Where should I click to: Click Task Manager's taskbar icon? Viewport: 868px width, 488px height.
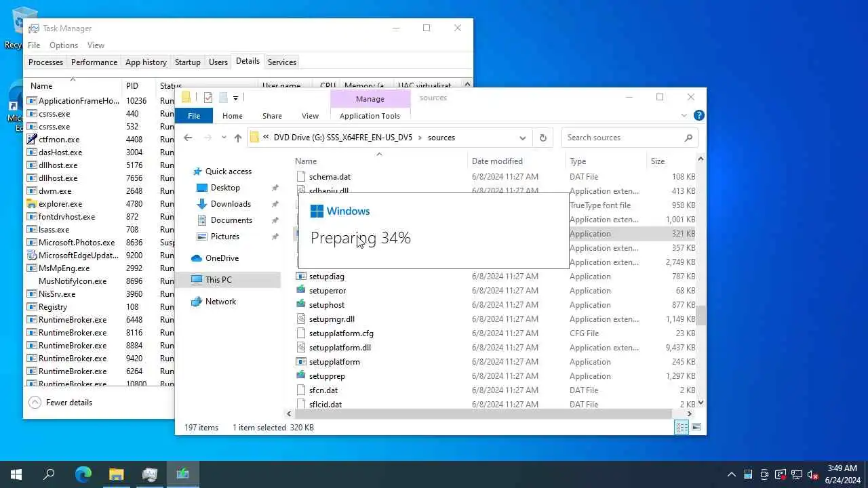pyautogui.click(x=150, y=474)
